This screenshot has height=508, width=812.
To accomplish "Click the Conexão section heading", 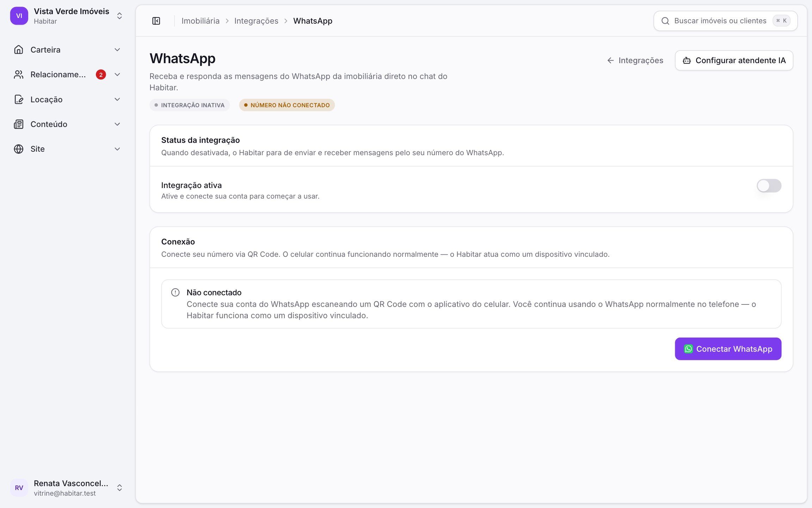I will 178,242.
